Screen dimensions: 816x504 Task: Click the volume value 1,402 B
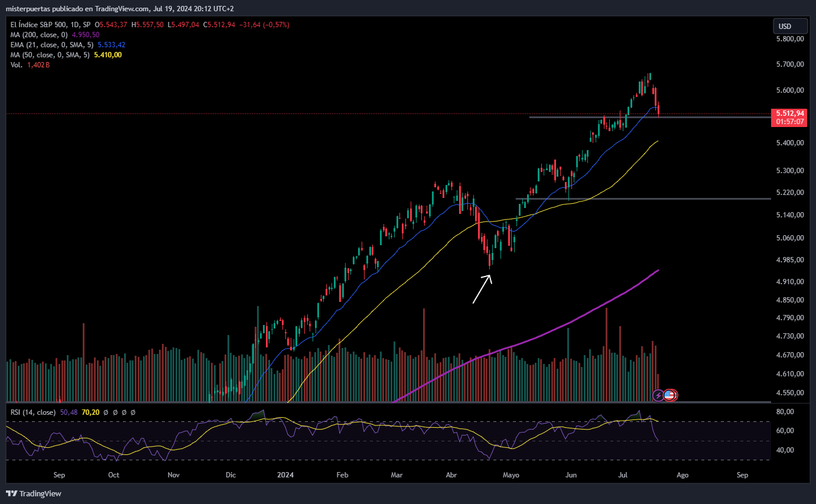point(38,65)
